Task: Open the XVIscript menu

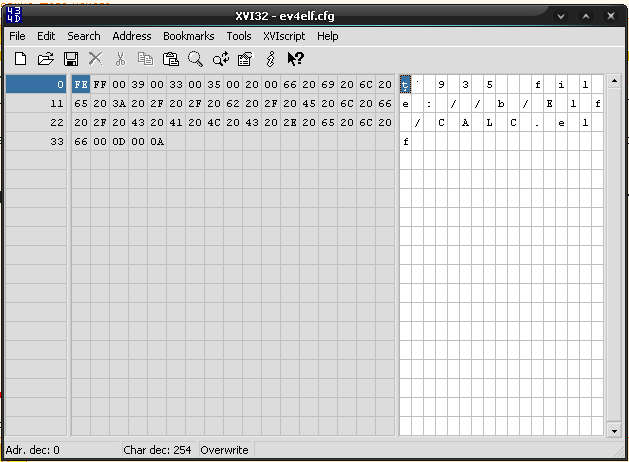Action: coord(284,36)
